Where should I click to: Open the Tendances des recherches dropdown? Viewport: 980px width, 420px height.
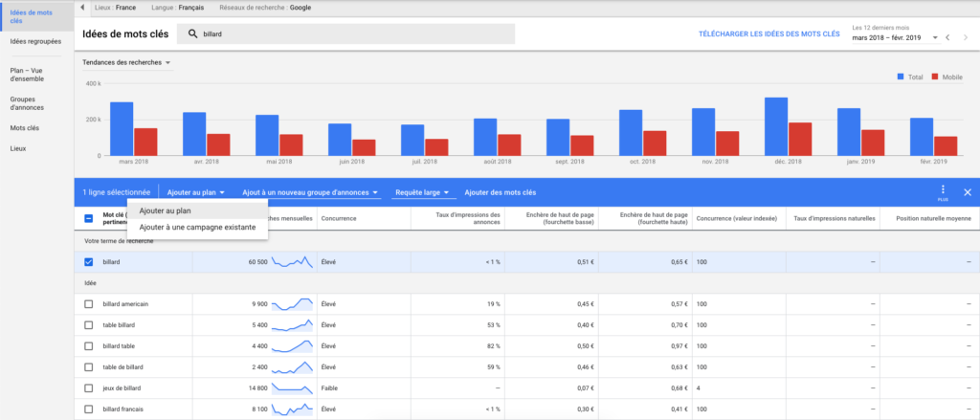(127, 62)
